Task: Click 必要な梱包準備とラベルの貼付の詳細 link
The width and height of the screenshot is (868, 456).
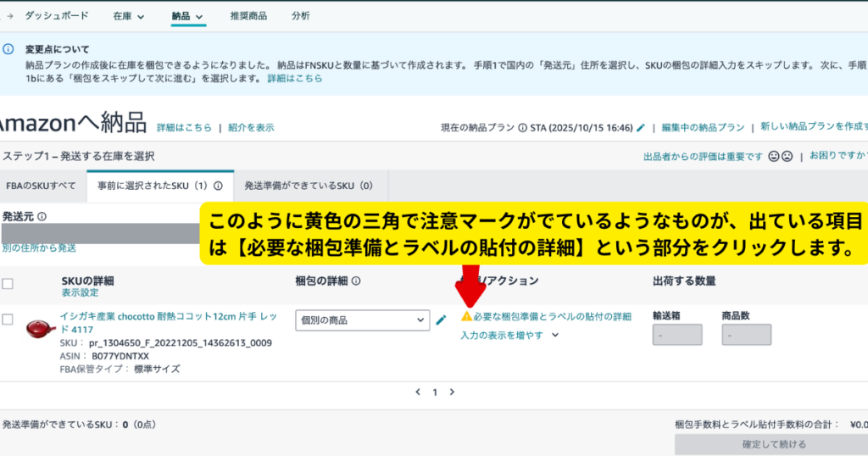Action: [552, 316]
